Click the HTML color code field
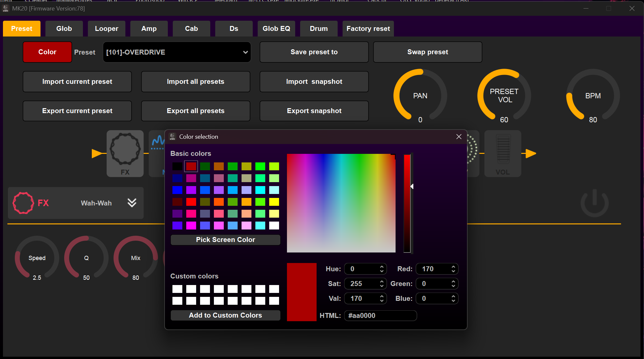The height and width of the screenshot is (359, 644). tap(380, 316)
